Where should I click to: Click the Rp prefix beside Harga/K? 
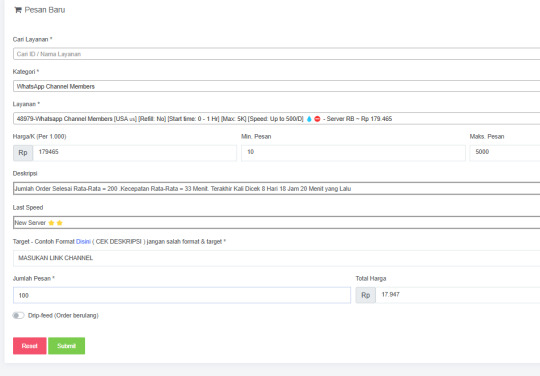pos(23,153)
